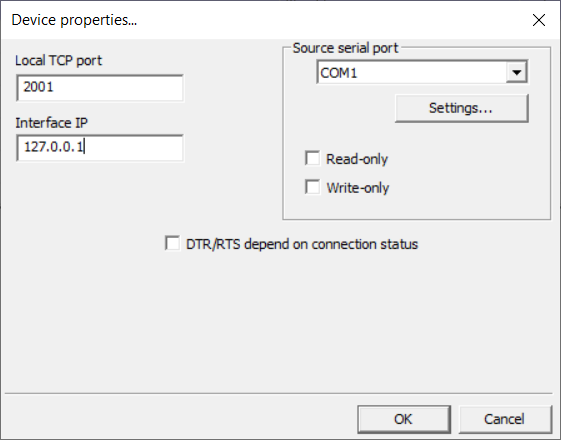This screenshot has height=440, width=561.
Task: Click the 'DTR/RTS depend on connection status' text
Action: coord(302,244)
